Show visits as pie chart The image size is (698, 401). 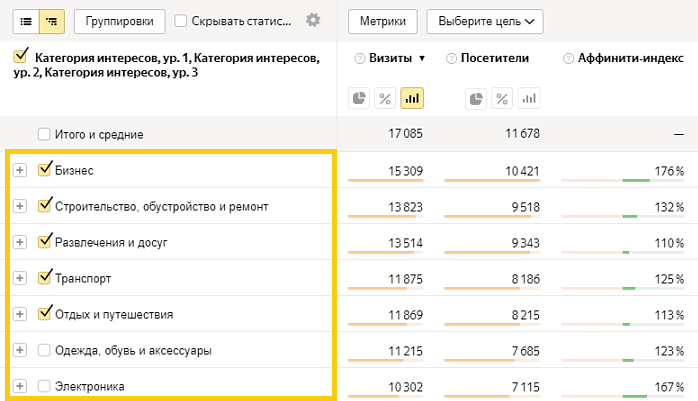(x=360, y=98)
